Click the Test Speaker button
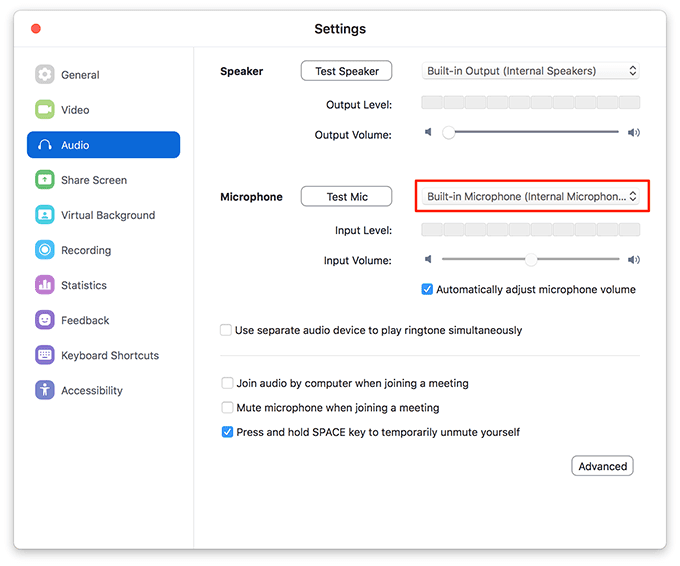The image size is (680, 566). (x=346, y=71)
